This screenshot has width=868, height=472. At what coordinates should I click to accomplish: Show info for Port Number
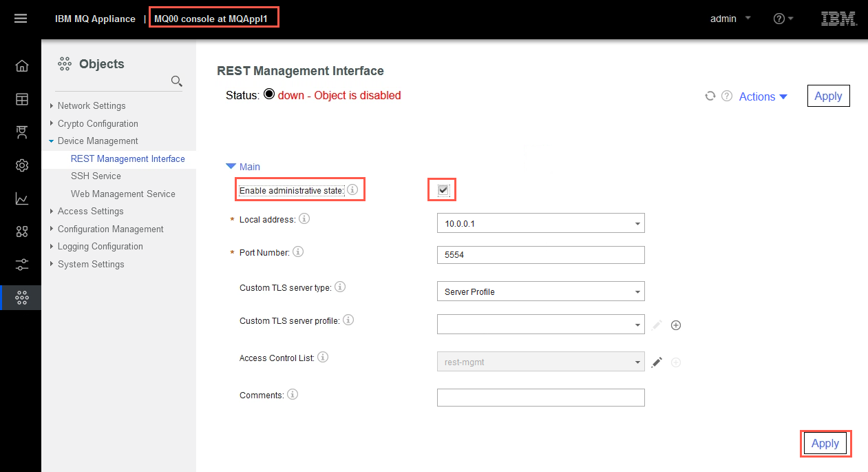pos(298,252)
